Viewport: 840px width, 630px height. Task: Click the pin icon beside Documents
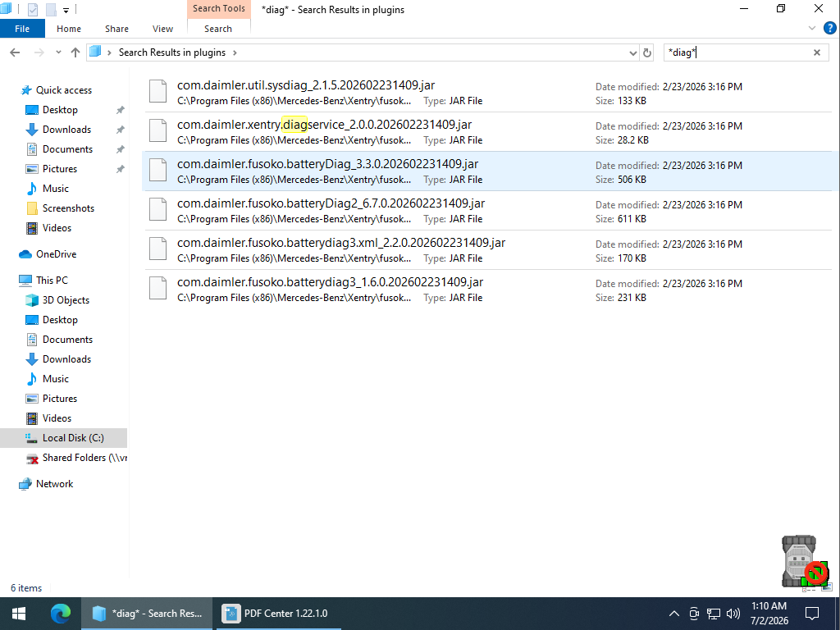pyautogui.click(x=121, y=149)
